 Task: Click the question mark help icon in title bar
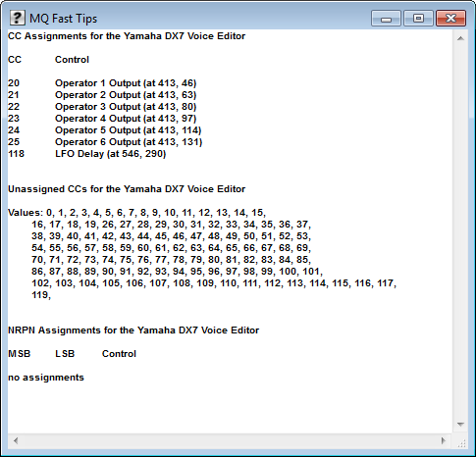[x=17, y=18]
